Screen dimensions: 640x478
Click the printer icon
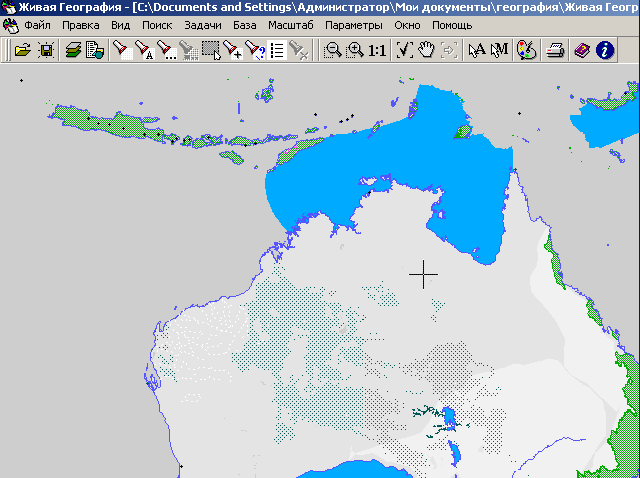pyautogui.click(x=555, y=49)
